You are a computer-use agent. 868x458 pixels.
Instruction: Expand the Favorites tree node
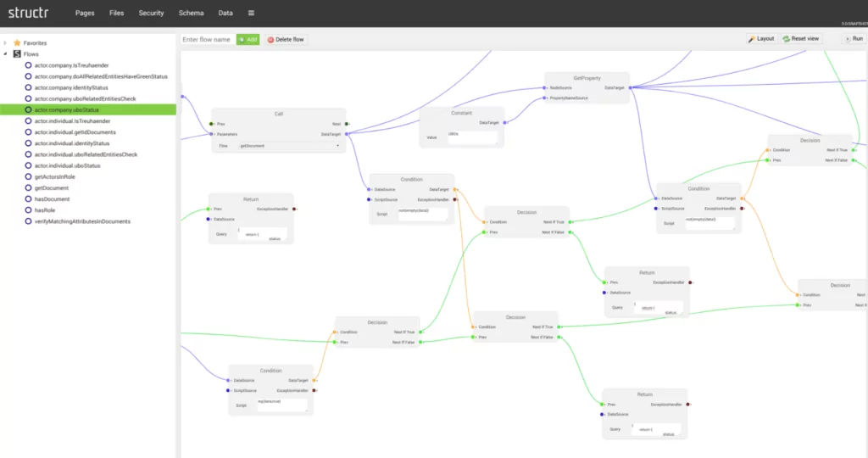pos(6,42)
